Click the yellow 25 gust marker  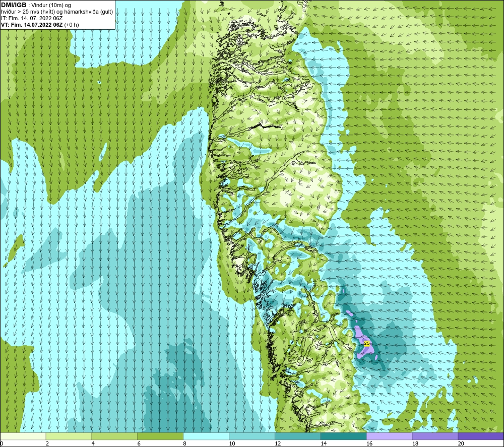[367, 343]
